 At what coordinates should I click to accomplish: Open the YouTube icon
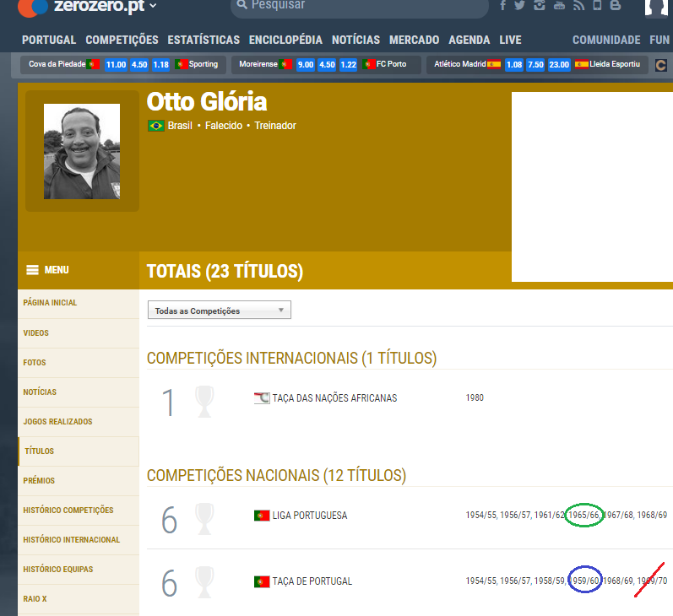559,5
